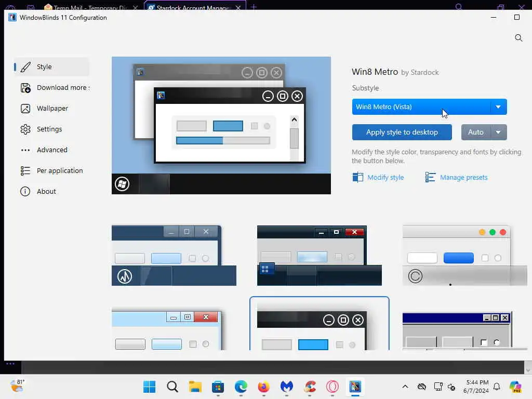Click the Download more disk icon
Viewport: 532px width, 399px height.
pos(25,88)
